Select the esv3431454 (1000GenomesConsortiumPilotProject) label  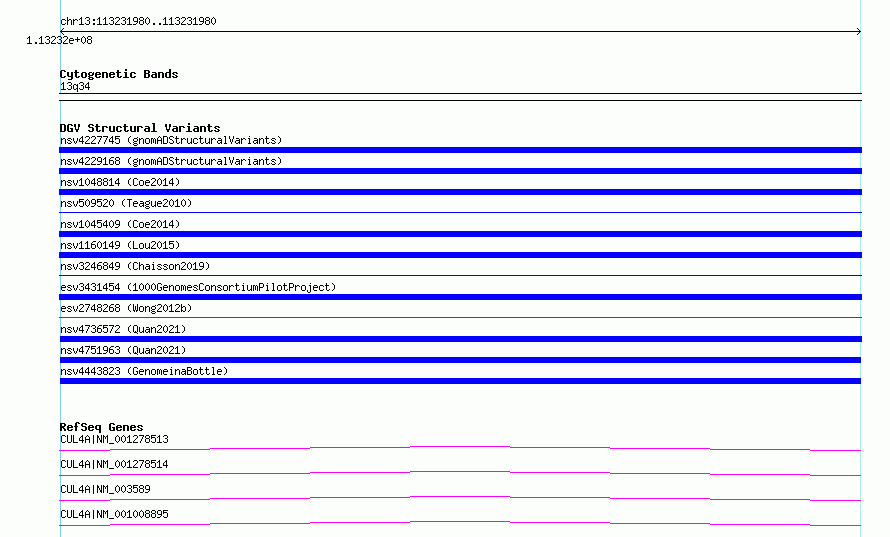point(198,287)
